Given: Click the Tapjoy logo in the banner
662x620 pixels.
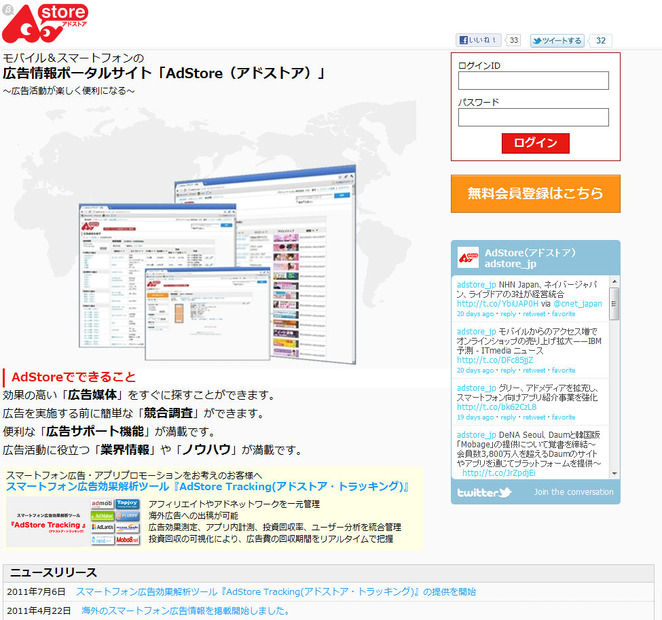Looking at the screenshot, I should pos(128,504).
